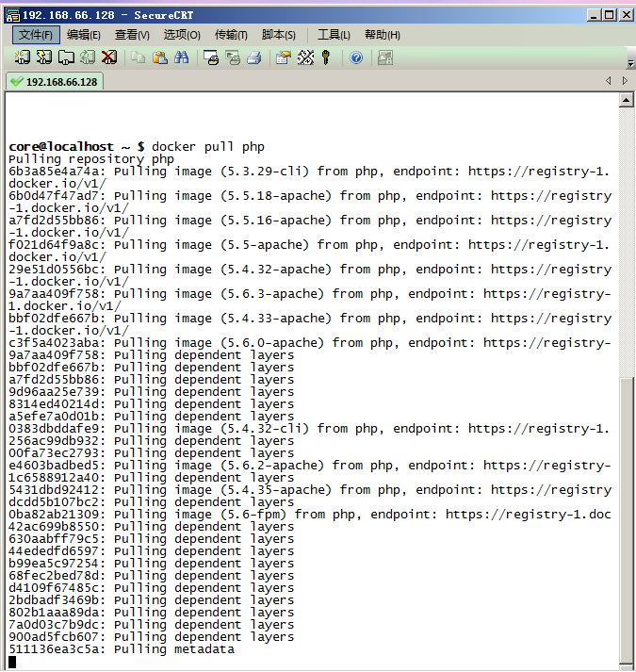Select the 192.168.66.128 session tab
Screen dimensions: 636x672
point(54,82)
